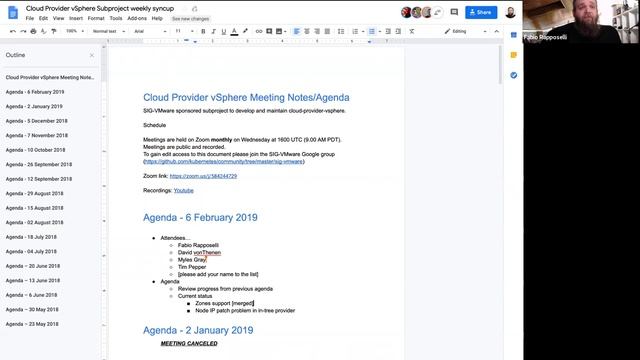The image size is (640, 360).
Task: Add a comment from the toolbar
Action: [x=269, y=31]
